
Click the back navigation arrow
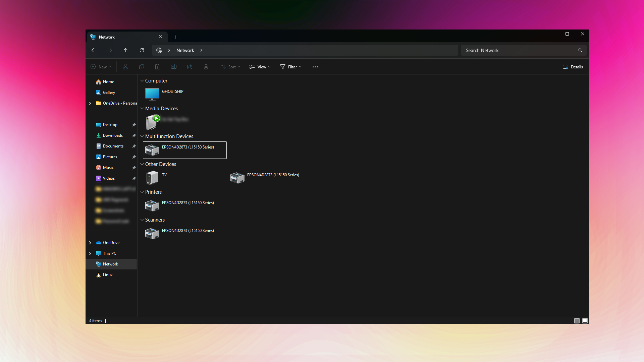94,50
